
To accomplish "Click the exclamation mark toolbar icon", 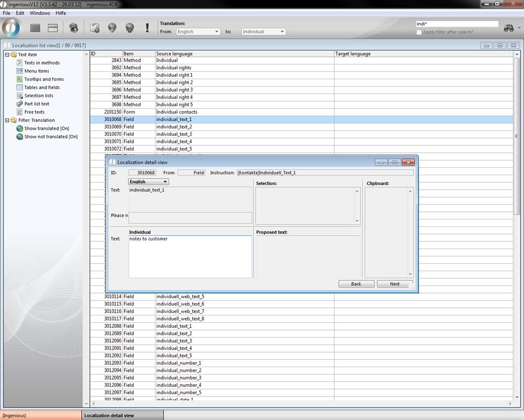I will pos(147,28).
